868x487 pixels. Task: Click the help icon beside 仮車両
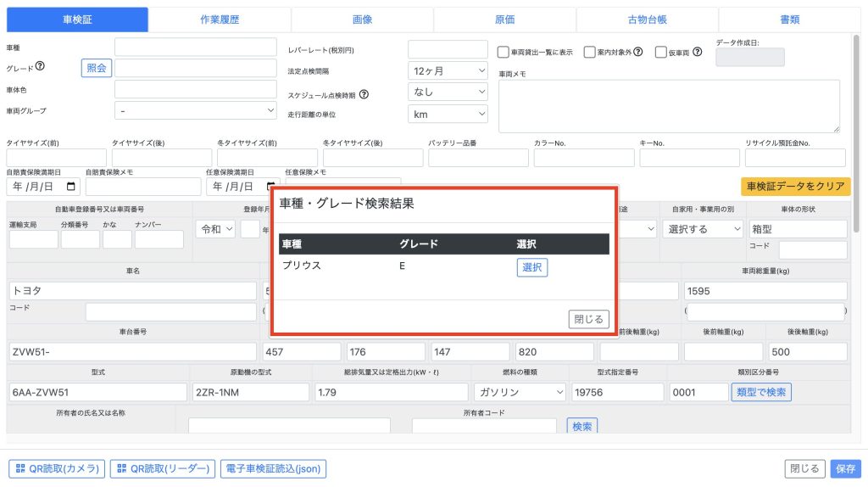click(697, 52)
